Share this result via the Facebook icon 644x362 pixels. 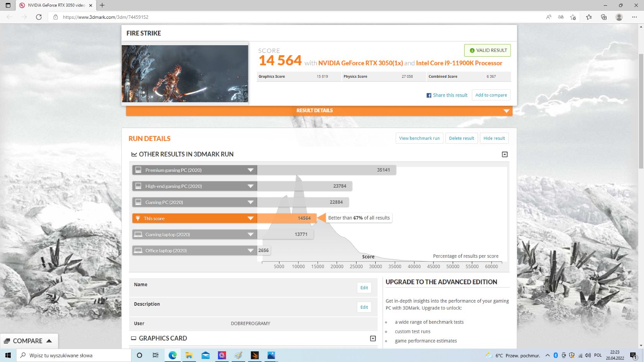click(429, 95)
